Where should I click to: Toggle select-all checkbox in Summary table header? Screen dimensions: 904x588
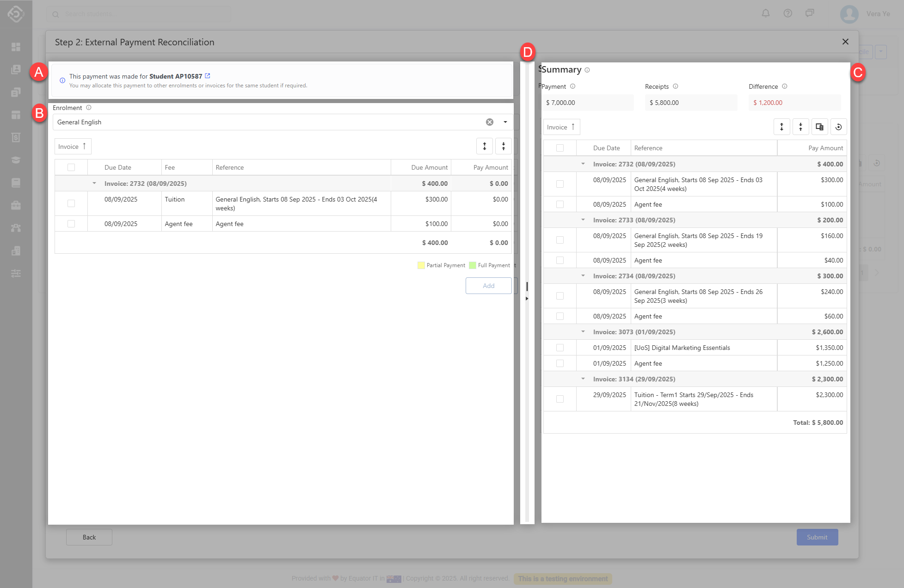[x=560, y=148]
